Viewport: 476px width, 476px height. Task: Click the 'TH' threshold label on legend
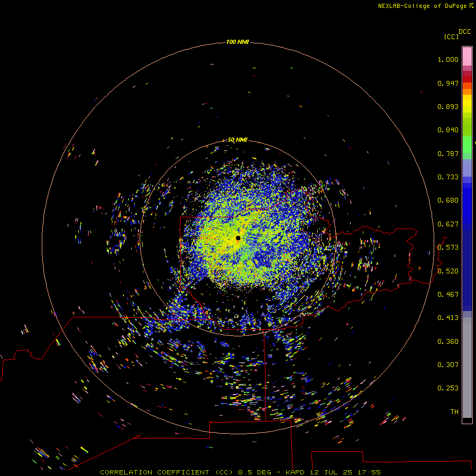coord(454,412)
